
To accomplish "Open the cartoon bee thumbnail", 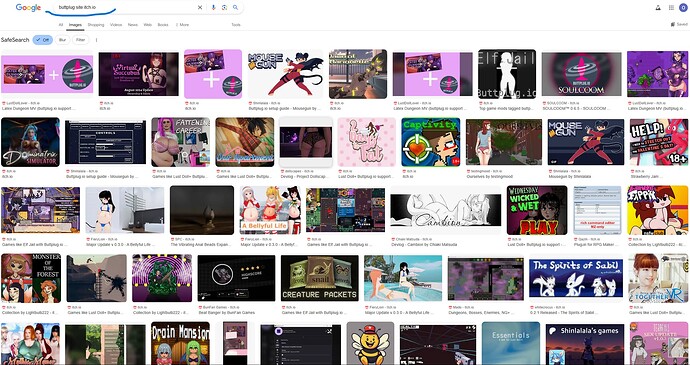I will 370,343.
